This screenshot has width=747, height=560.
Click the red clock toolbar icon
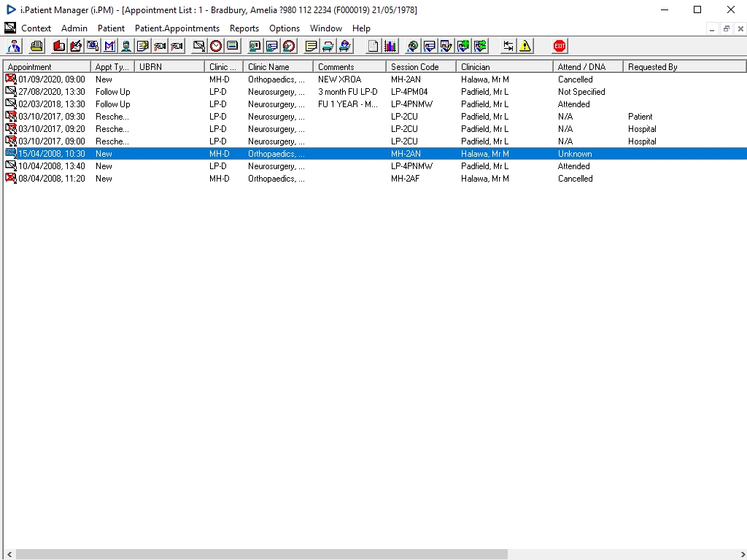click(x=216, y=46)
